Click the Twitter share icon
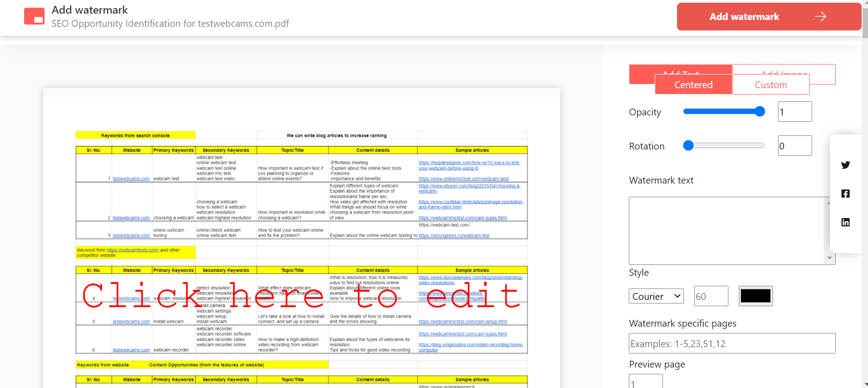The height and width of the screenshot is (388, 868). click(845, 165)
